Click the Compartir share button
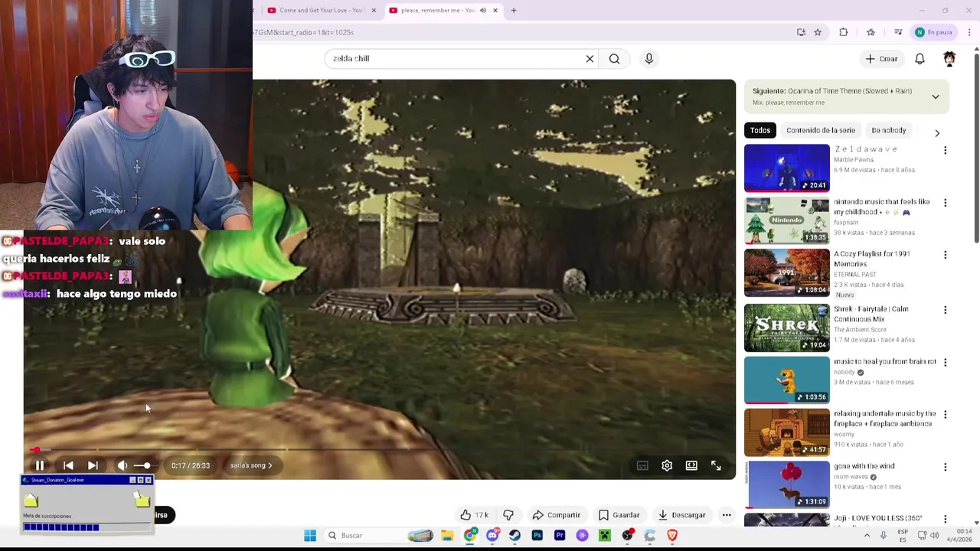980x551 pixels. click(557, 515)
